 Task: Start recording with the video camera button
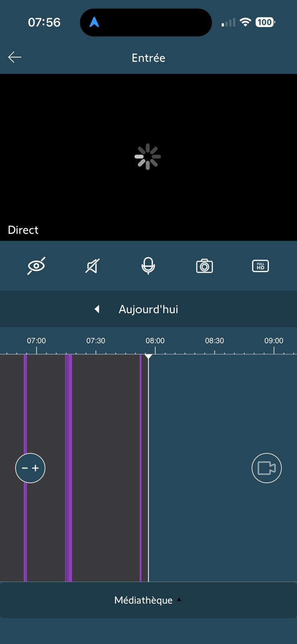pyautogui.click(x=266, y=468)
